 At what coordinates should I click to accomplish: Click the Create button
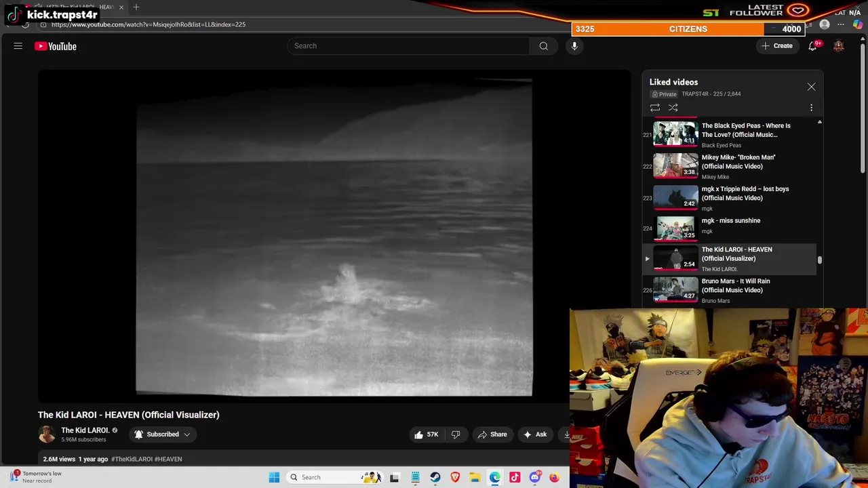[x=777, y=46]
